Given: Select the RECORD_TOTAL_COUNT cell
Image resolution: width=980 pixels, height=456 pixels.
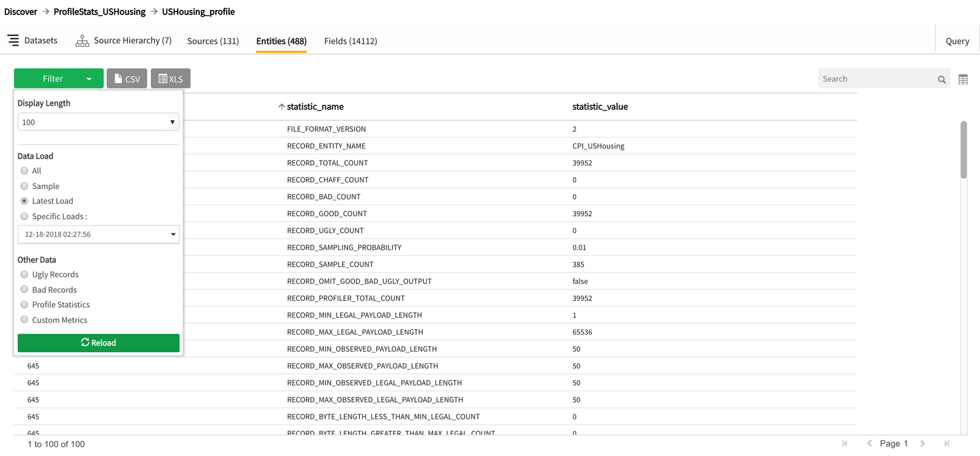Looking at the screenshot, I should pyautogui.click(x=327, y=163).
